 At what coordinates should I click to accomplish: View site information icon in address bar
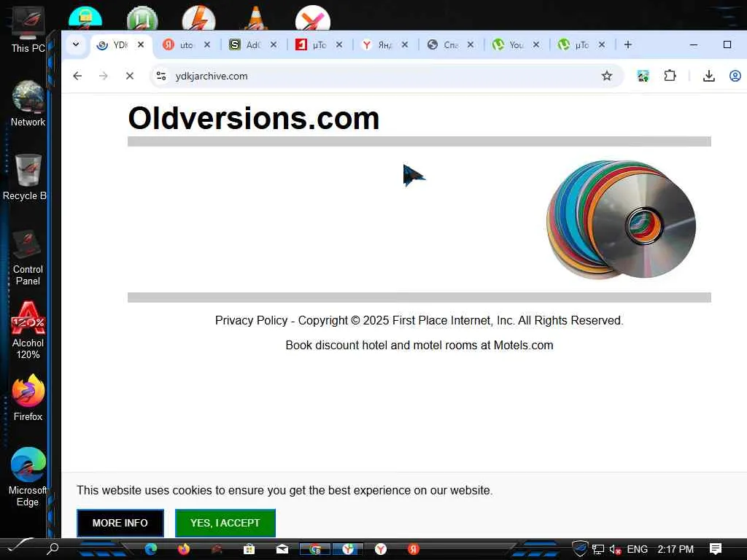click(161, 76)
